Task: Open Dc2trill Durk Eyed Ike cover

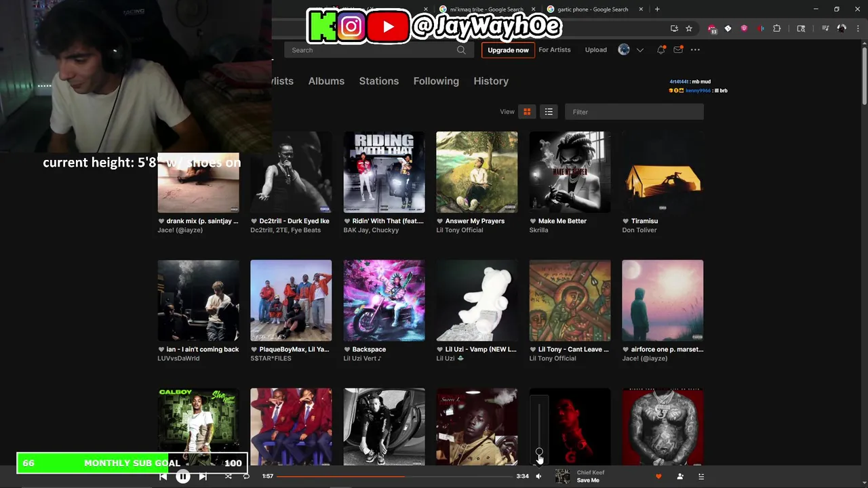Action: 291,172
